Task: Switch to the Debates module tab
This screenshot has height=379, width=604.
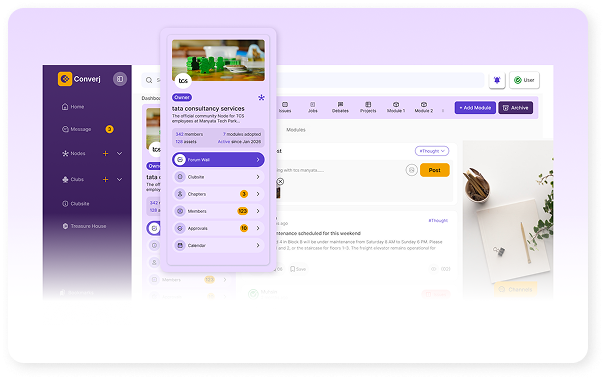Action: coord(341,107)
